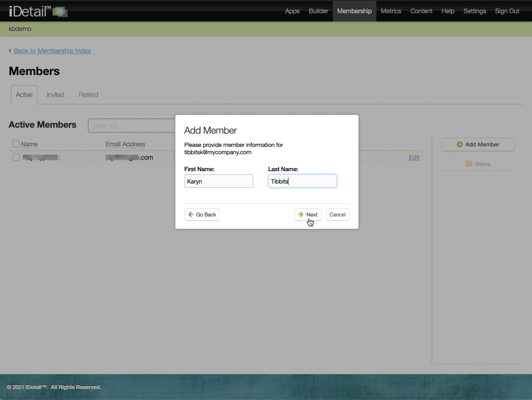
Task: Click the green arrow on Next button
Action: coord(301,215)
